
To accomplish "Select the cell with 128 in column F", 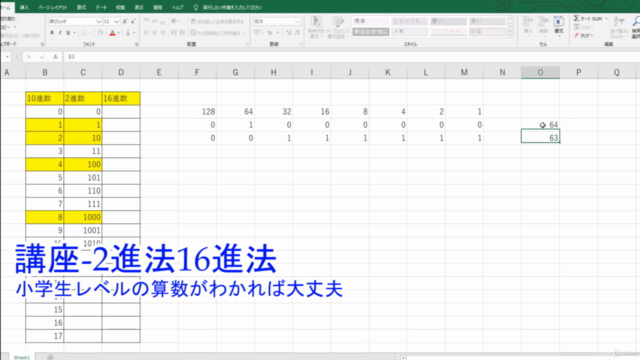I will tap(198, 111).
